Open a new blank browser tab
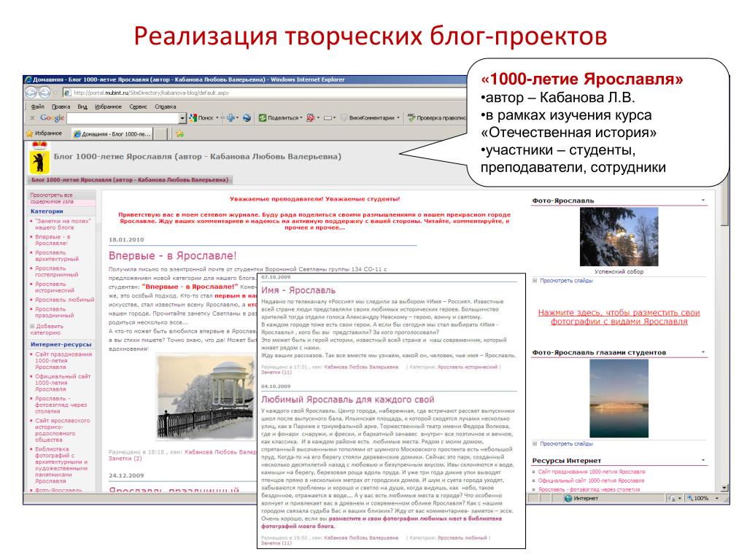 click(160, 134)
